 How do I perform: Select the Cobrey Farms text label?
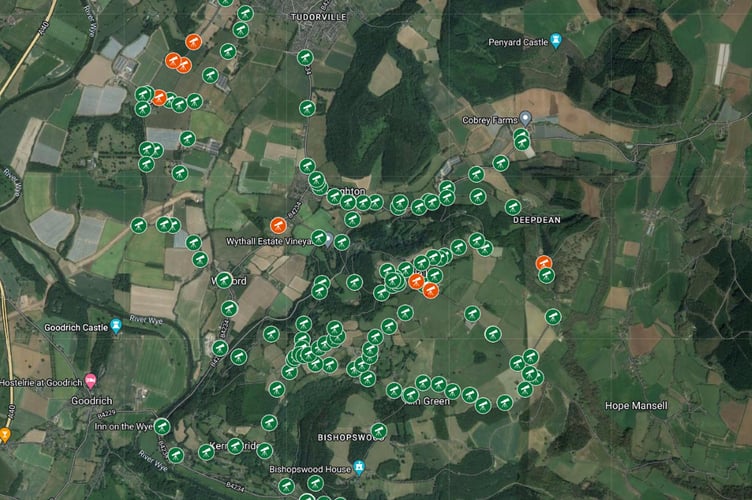pyautogui.click(x=490, y=120)
